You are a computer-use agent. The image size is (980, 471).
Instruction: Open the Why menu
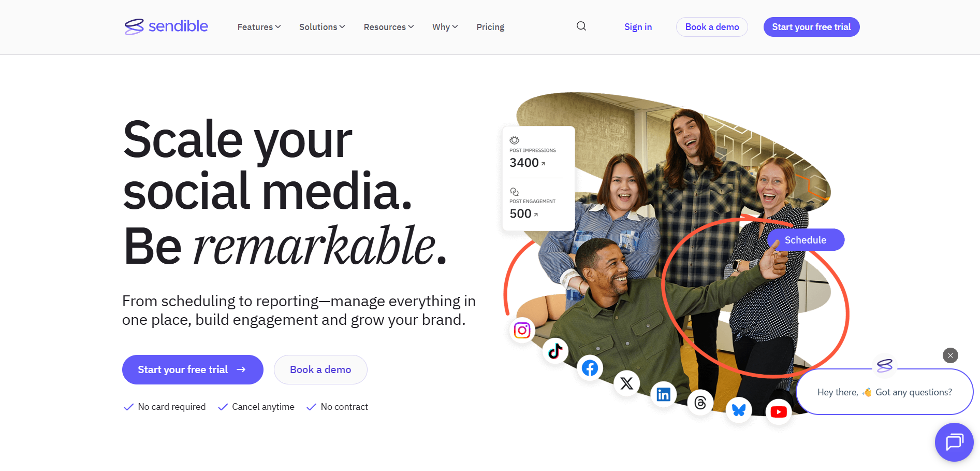pos(445,27)
